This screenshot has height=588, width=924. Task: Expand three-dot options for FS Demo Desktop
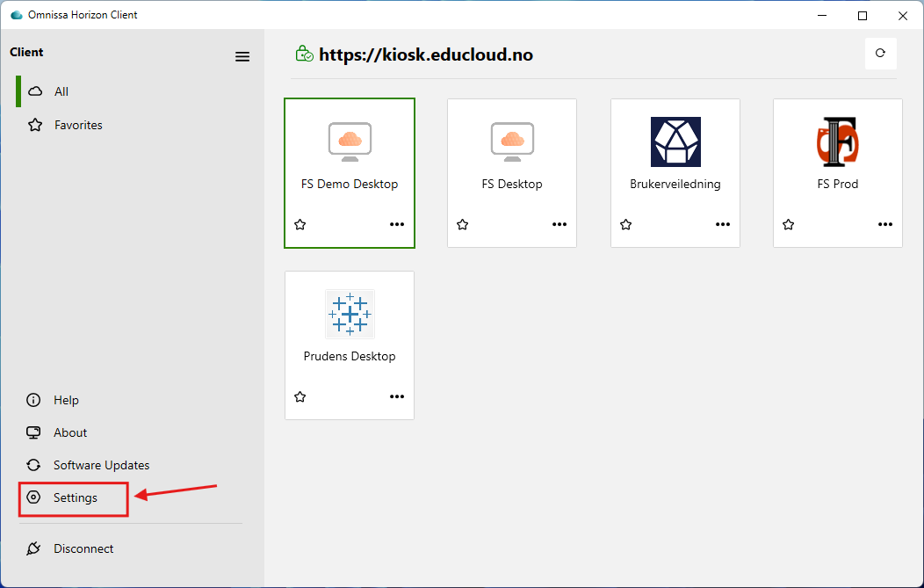(397, 224)
